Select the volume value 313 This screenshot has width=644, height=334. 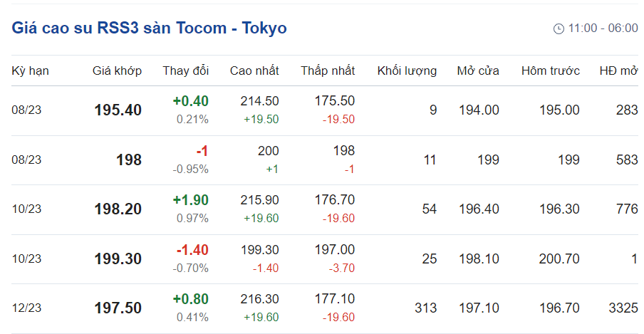(x=425, y=308)
